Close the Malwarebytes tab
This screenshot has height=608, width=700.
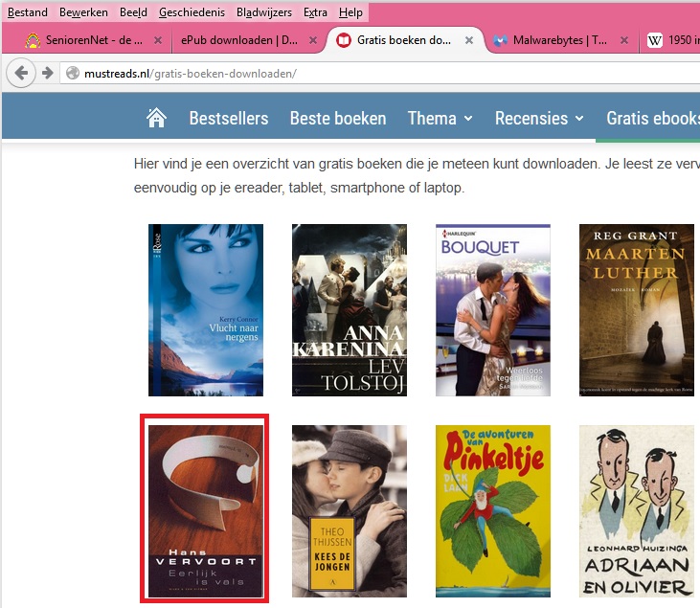[x=624, y=41]
